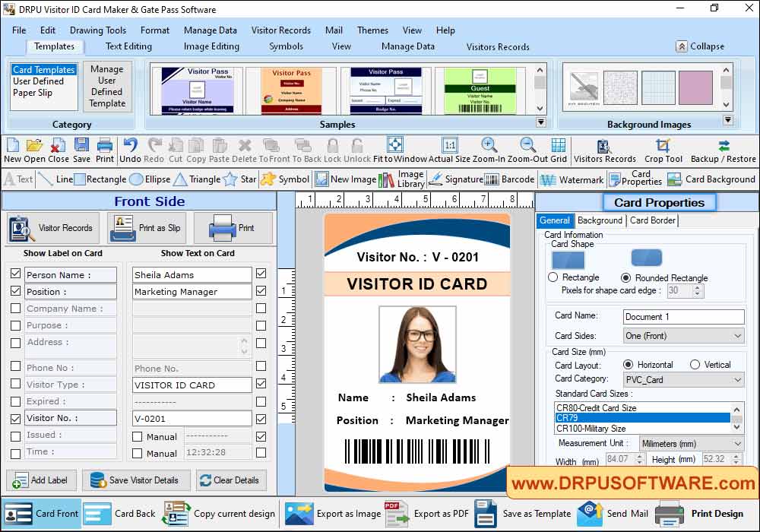Open Card Background options
The image size is (760, 532).
pyautogui.click(x=711, y=179)
